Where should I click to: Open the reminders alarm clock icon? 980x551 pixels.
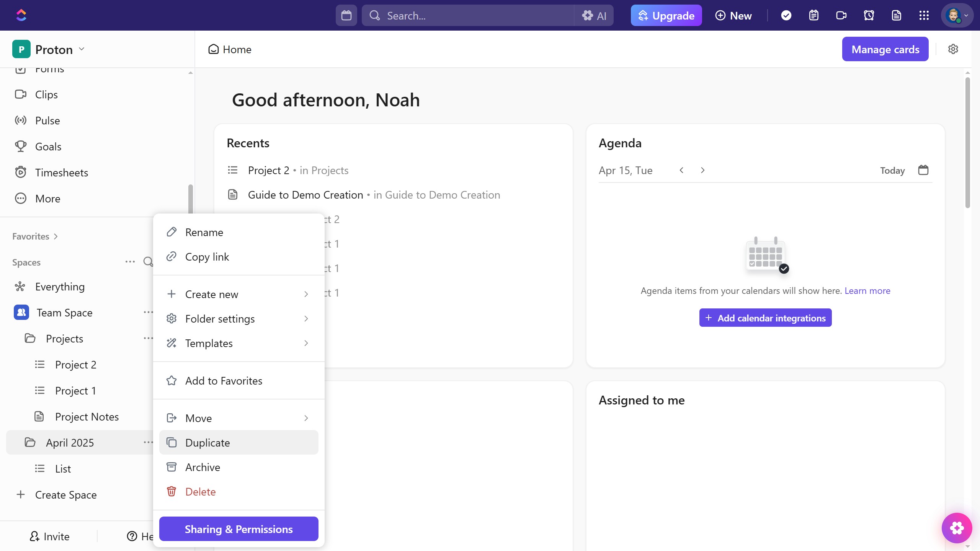(869, 16)
